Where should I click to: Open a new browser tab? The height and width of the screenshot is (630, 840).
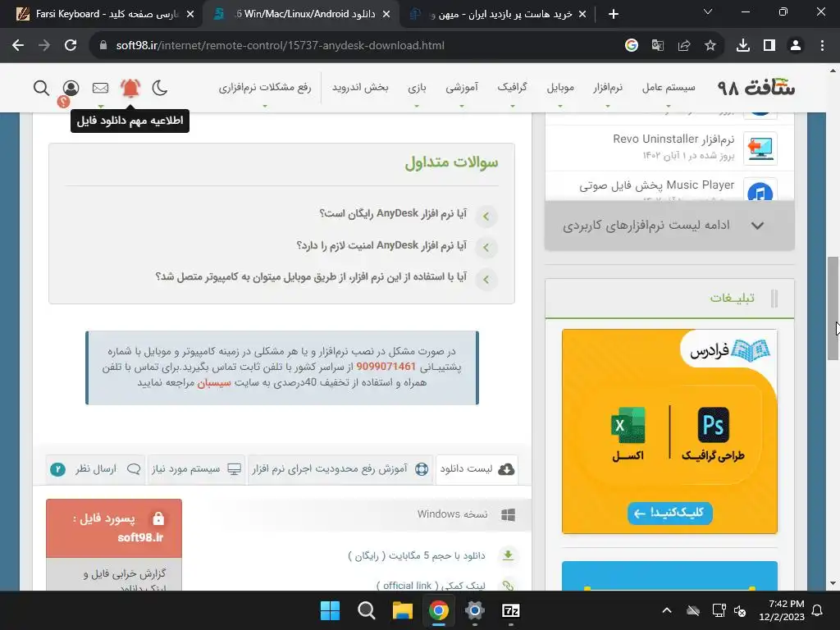coord(614,14)
